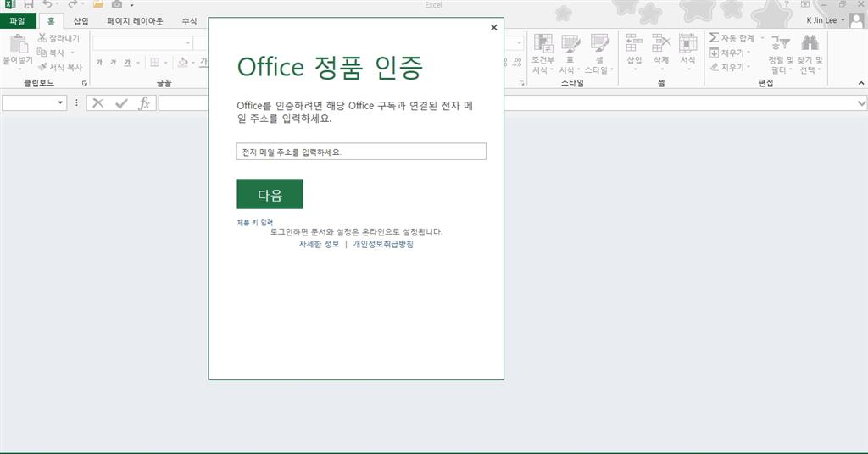Viewport: 868px width, 454px height.
Task: Open the 자세한 정보 link
Action: point(319,244)
